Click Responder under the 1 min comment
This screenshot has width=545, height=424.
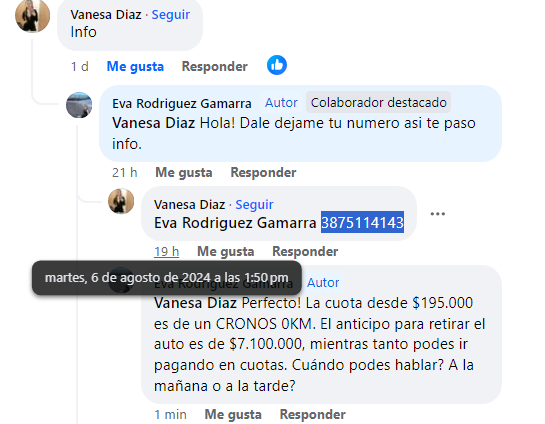point(312,414)
